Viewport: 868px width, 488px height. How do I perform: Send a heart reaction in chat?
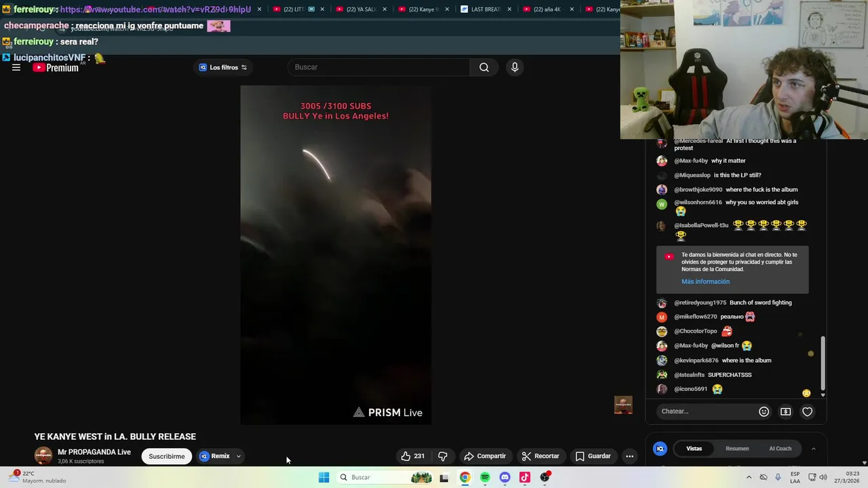pyautogui.click(x=807, y=411)
